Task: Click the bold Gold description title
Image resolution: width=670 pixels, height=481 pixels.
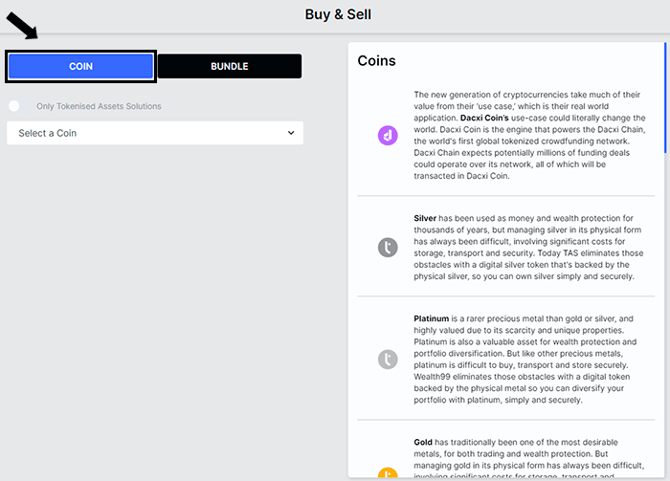Action: coord(423,442)
